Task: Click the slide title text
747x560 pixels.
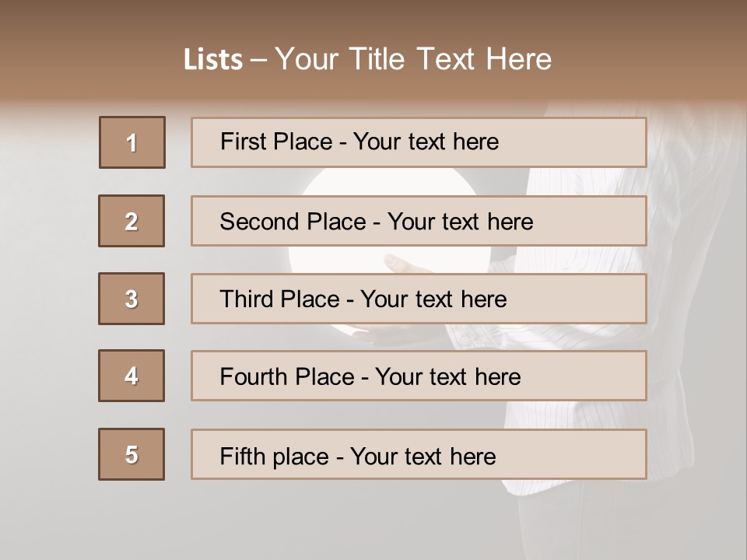Action: click(368, 59)
